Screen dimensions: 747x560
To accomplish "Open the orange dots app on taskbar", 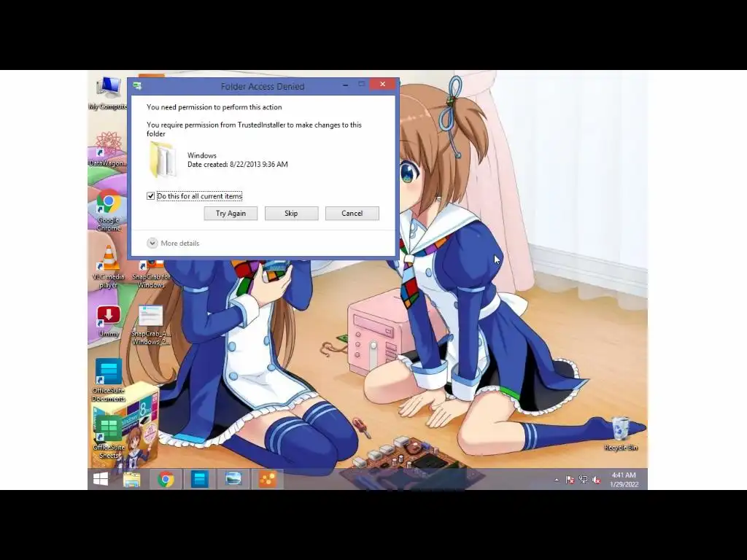I will tap(268, 480).
